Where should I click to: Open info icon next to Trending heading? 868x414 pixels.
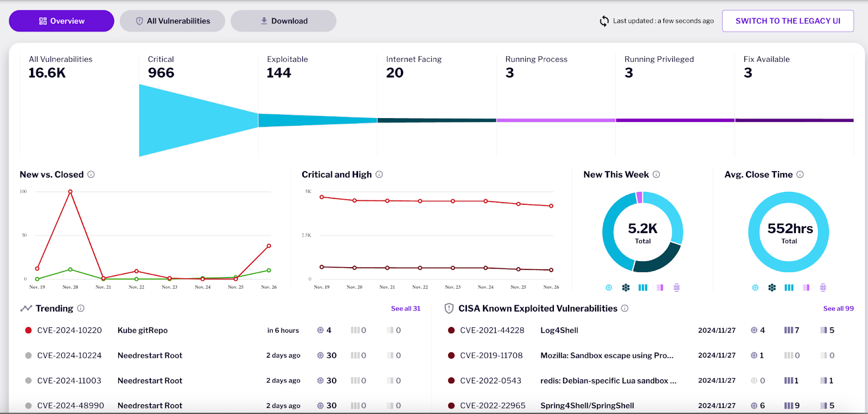pyautogui.click(x=81, y=308)
